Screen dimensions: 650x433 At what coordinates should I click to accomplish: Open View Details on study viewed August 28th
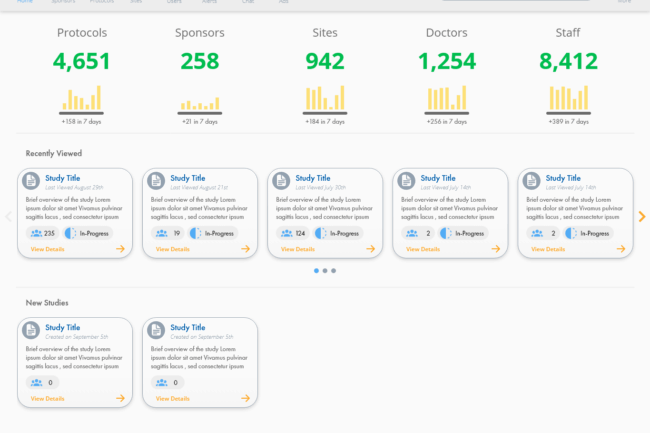47,249
